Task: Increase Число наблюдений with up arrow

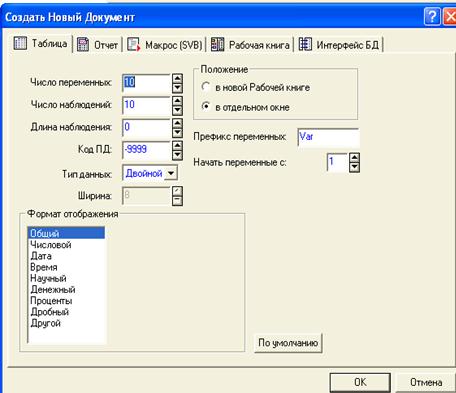Action: coord(177,101)
